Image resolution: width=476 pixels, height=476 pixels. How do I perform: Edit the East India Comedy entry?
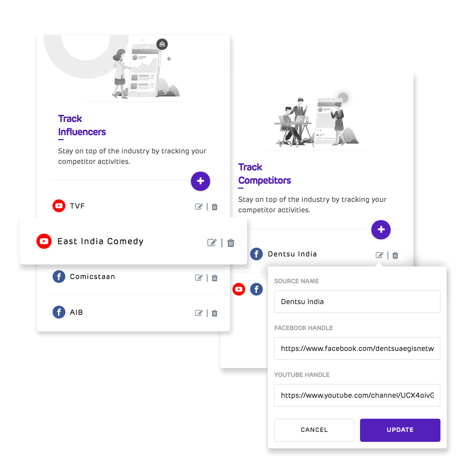[x=212, y=243]
